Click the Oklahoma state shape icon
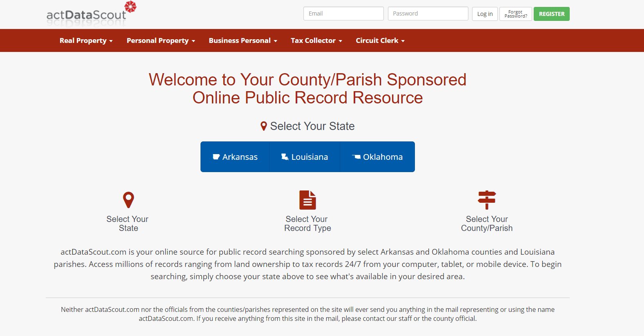 356,157
